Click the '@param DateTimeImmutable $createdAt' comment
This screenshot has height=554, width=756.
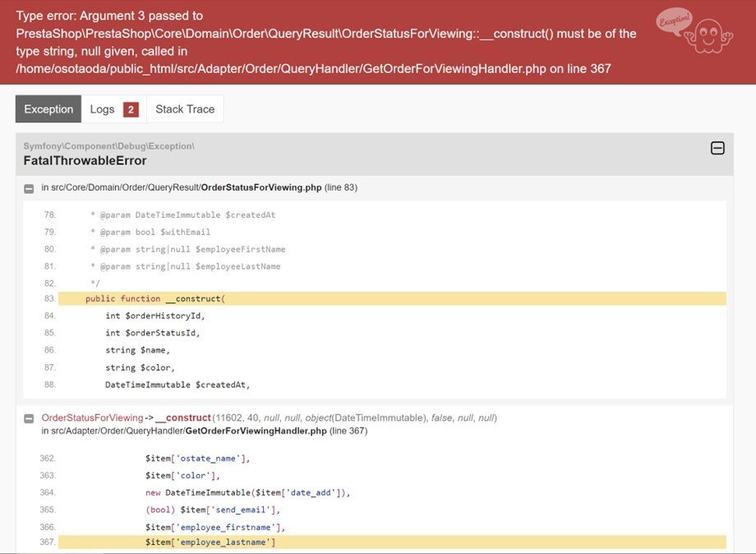pyautogui.click(x=183, y=215)
